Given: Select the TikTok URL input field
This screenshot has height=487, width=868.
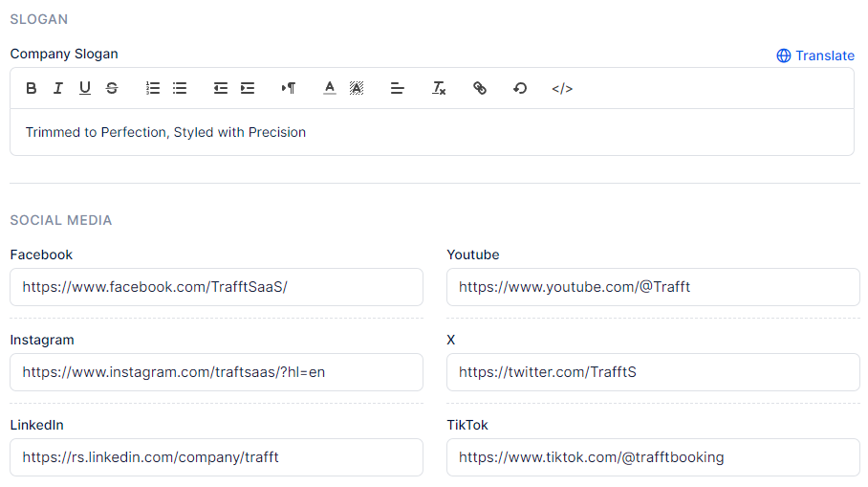Looking at the screenshot, I should [653, 457].
